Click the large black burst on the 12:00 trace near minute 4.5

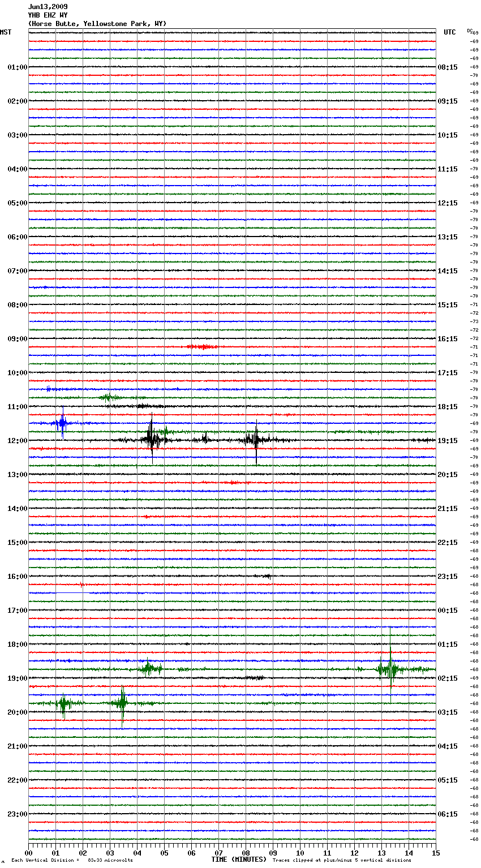152,439
